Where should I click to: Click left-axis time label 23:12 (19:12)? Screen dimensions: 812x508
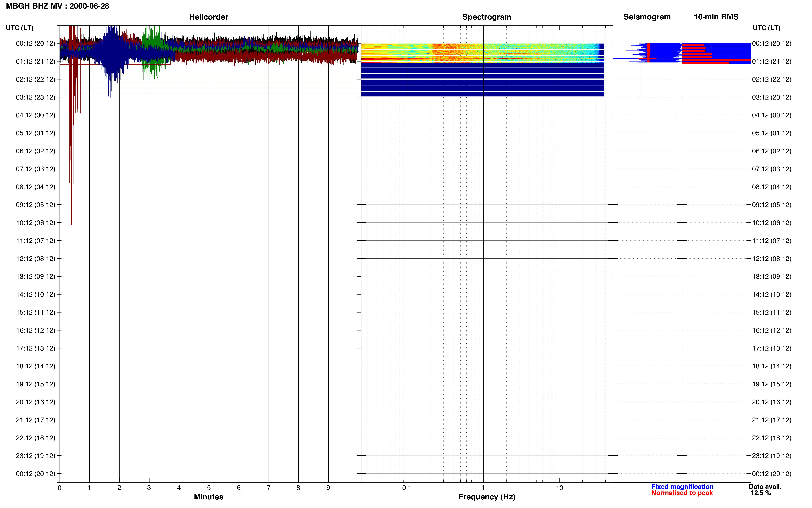pos(36,456)
